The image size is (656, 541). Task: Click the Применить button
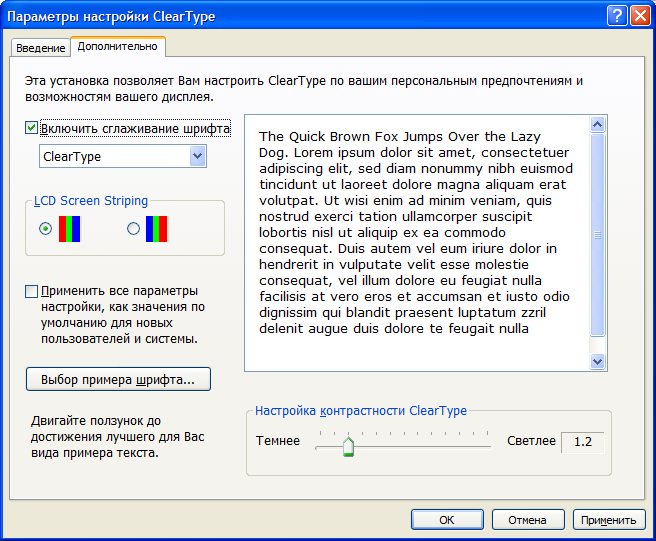(x=609, y=520)
